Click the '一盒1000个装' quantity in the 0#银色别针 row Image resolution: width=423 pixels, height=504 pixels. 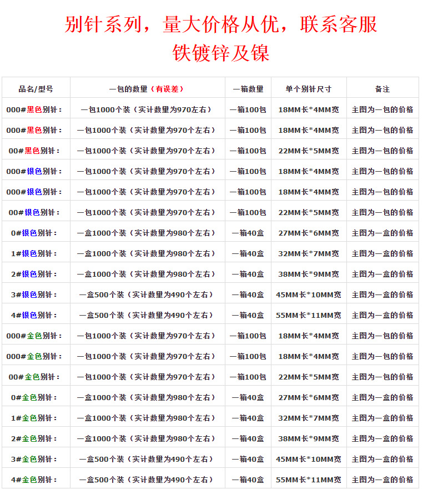[146, 233]
